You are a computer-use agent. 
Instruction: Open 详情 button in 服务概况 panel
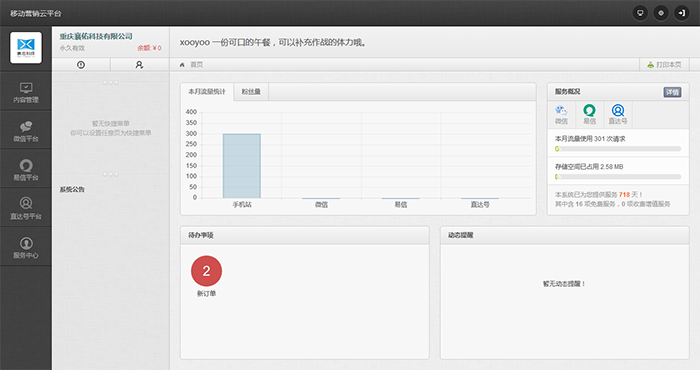click(x=672, y=92)
